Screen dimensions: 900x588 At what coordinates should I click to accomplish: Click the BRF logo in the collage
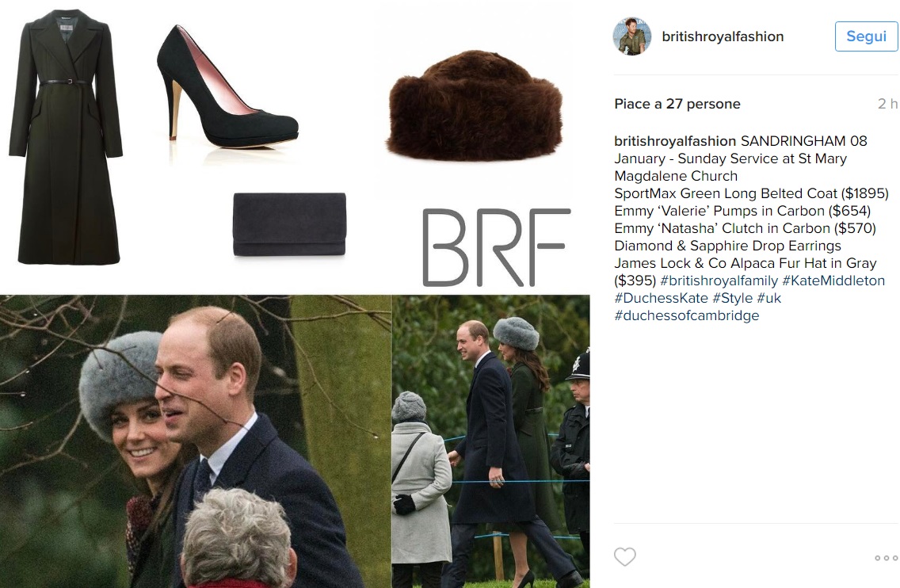[x=497, y=247]
